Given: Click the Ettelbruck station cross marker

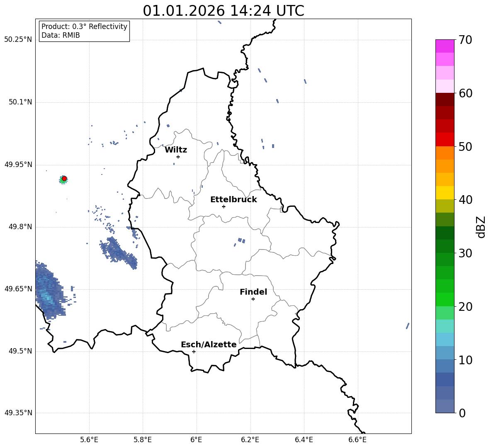Looking at the screenshot, I should click(x=224, y=206).
